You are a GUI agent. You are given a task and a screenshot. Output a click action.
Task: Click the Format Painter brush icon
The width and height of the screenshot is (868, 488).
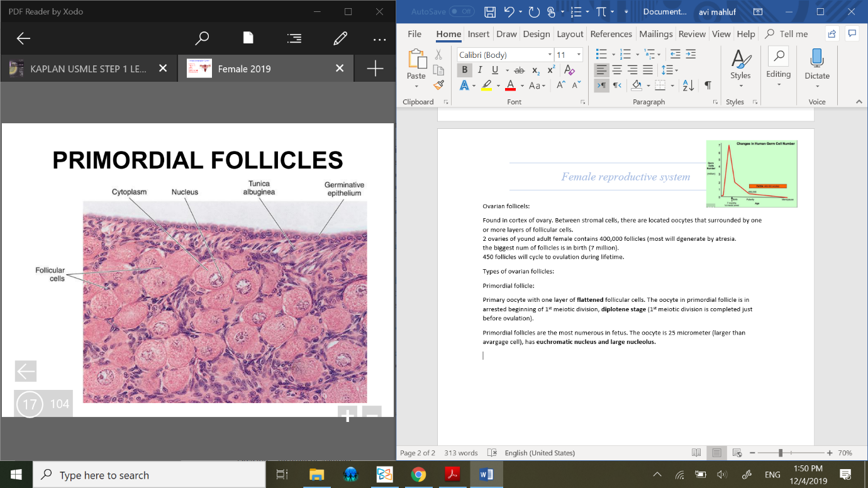point(438,85)
